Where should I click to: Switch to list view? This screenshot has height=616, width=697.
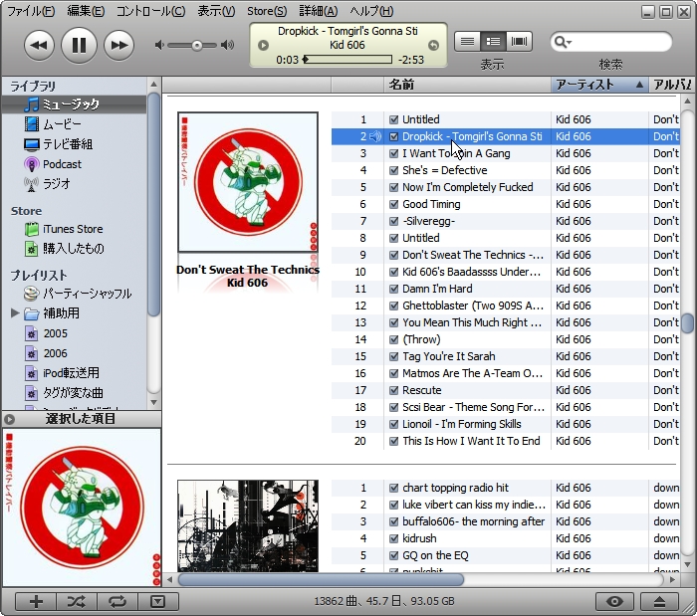467,42
